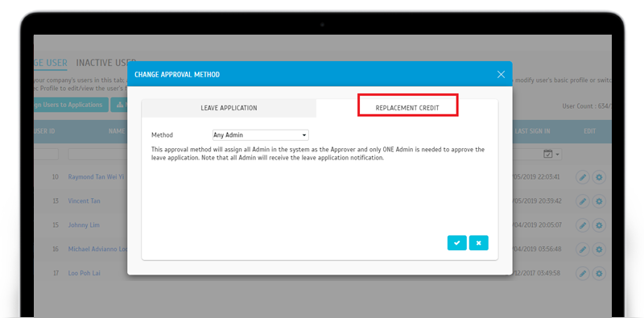644x318 pixels.
Task: Click the 22:03:41 sign-in timestamp
Action: click(535, 177)
